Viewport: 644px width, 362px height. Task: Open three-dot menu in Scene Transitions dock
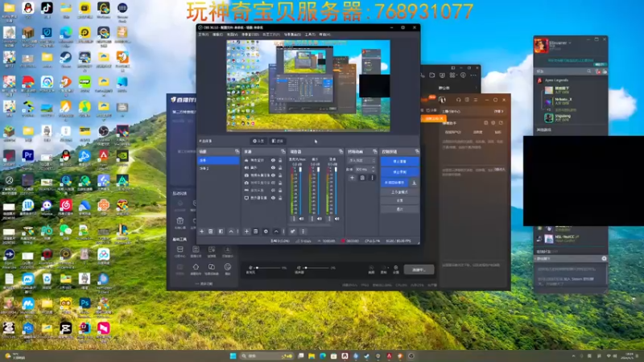point(372,178)
